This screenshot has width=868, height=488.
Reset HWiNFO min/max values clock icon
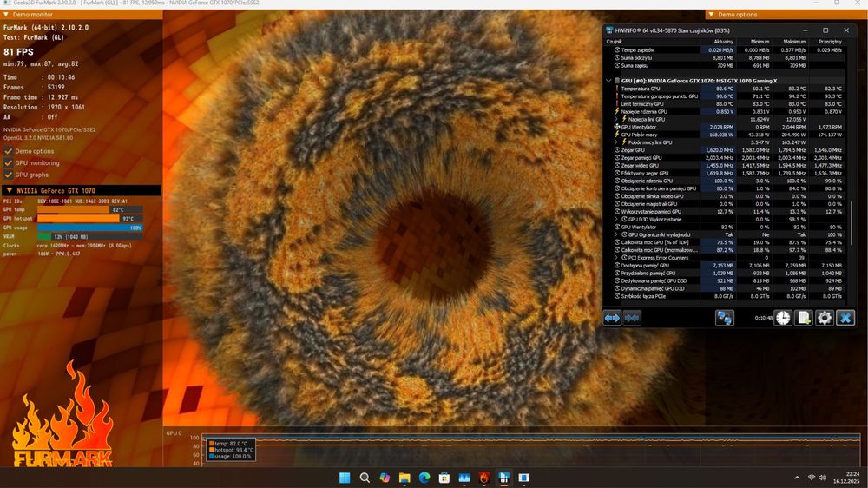(783, 318)
